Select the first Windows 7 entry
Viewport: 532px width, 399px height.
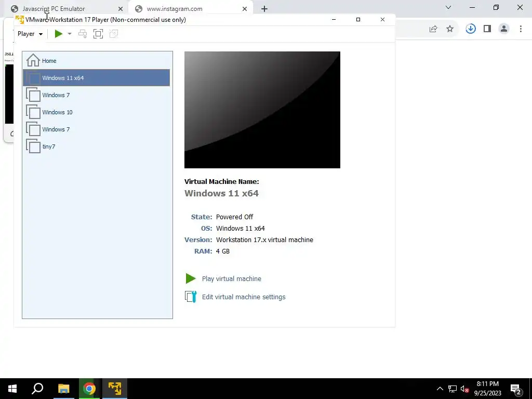point(96,95)
